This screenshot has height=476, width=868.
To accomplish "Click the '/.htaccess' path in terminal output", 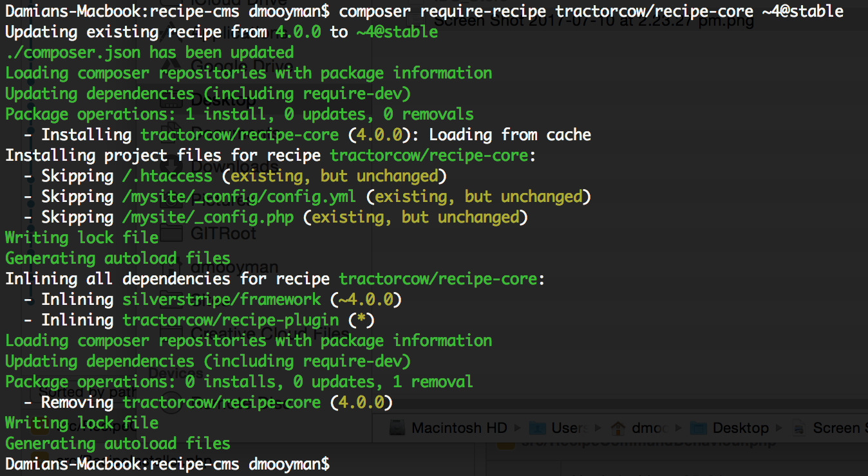I will (x=167, y=176).
